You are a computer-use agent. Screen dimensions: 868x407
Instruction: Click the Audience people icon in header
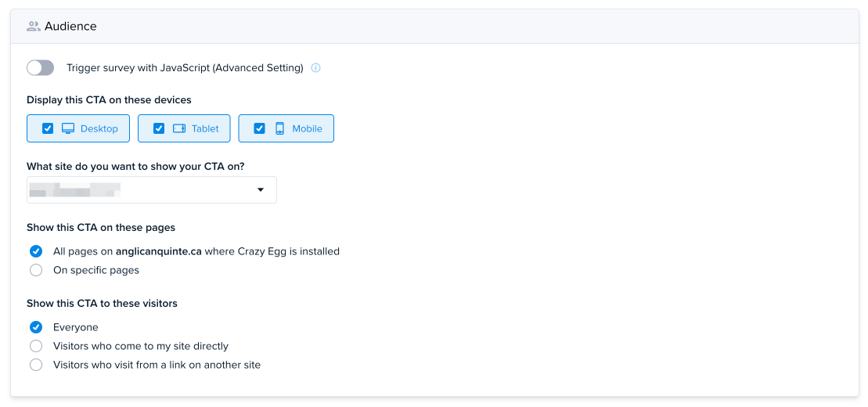pyautogui.click(x=34, y=26)
